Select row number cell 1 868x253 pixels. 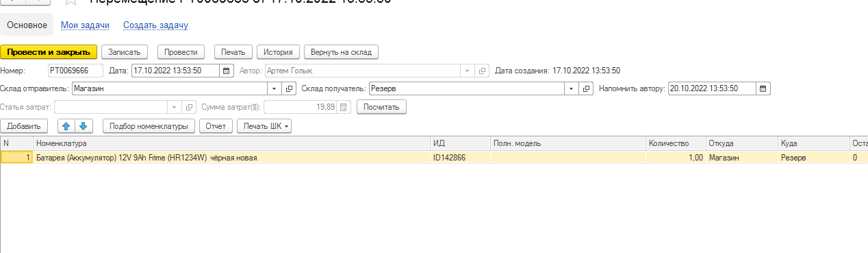(x=16, y=158)
